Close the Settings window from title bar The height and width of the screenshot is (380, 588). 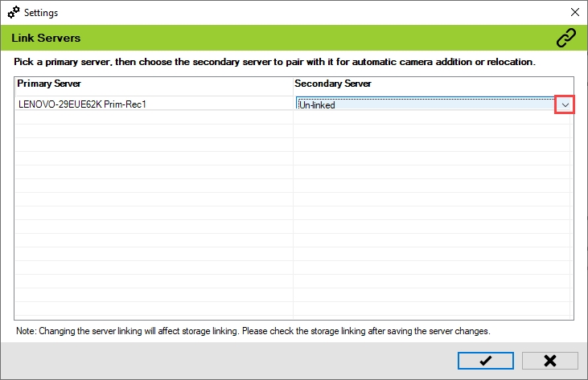tap(574, 13)
